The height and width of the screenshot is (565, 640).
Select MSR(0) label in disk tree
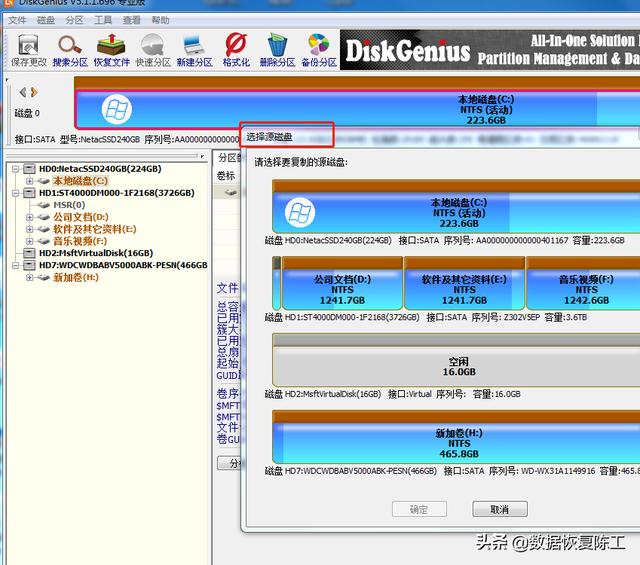[69, 205]
